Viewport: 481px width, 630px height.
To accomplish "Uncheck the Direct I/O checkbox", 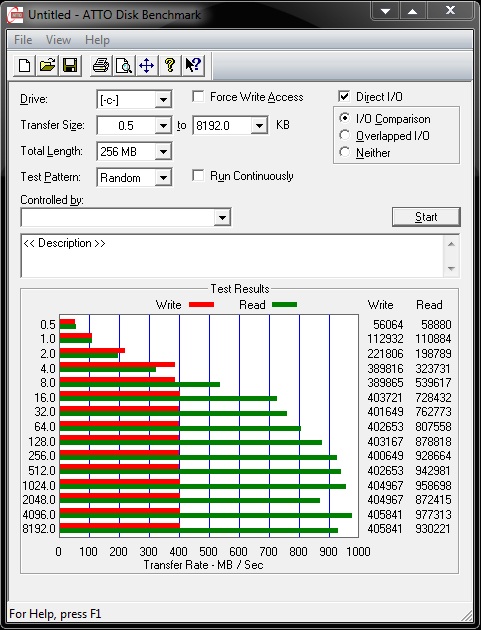I will [x=344, y=97].
